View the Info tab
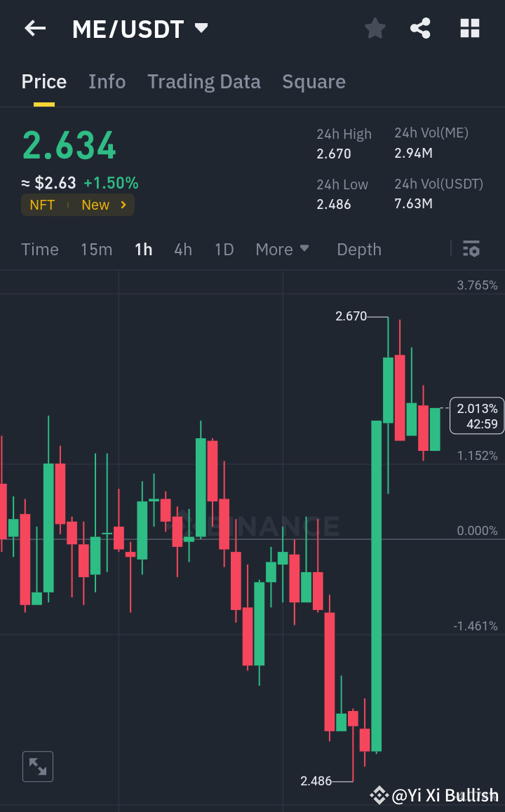The height and width of the screenshot is (812, 505). tap(107, 81)
